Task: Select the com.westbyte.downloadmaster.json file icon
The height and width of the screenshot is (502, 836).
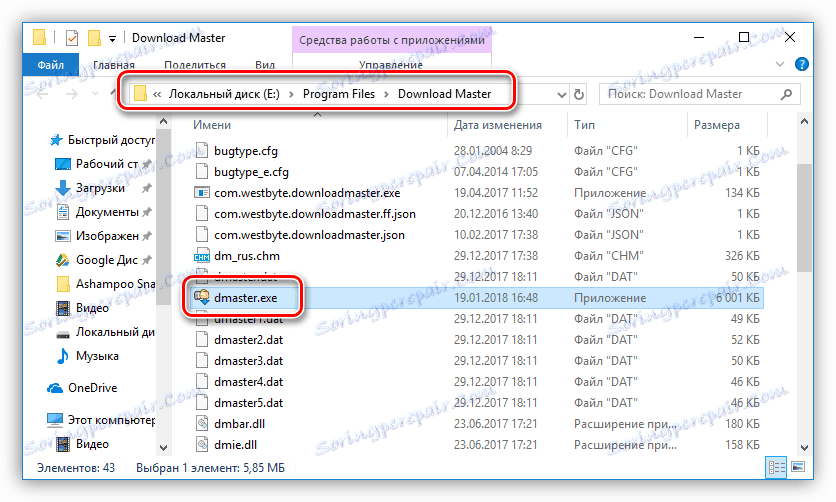Action: (x=202, y=234)
